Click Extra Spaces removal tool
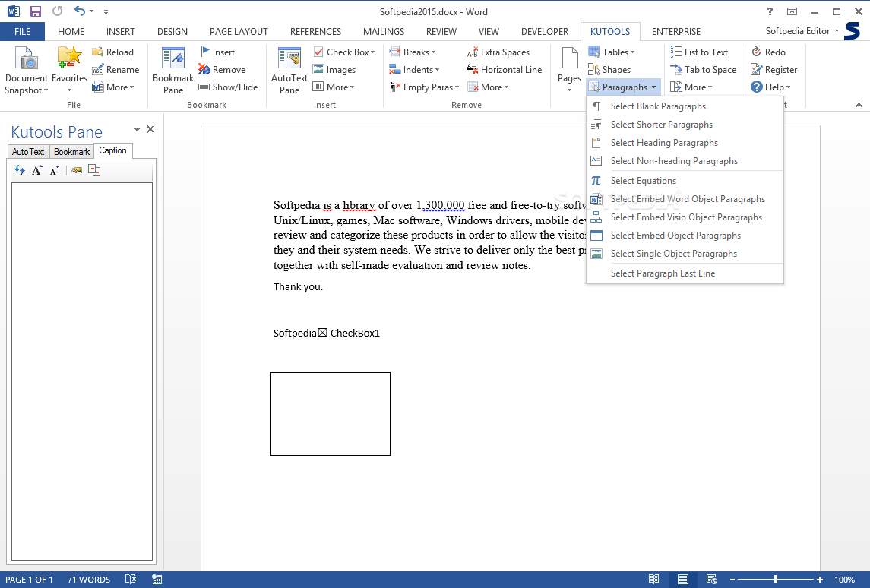The width and height of the screenshot is (870, 588). 498,52
